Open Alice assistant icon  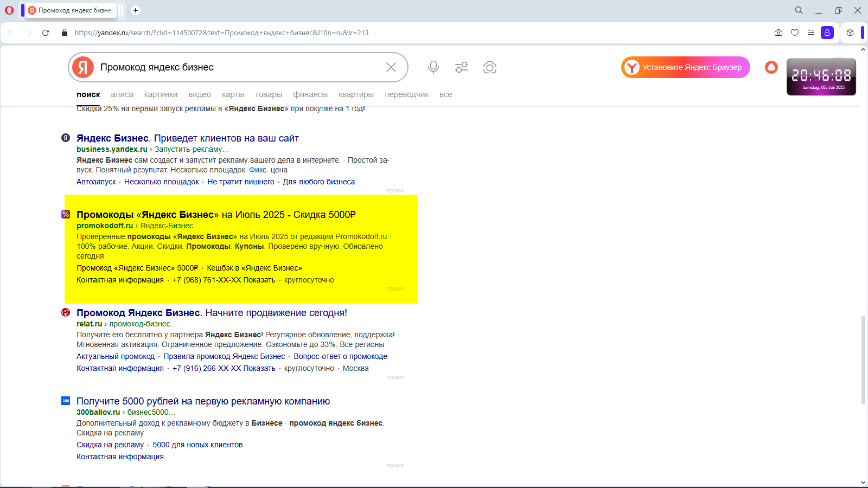(x=771, y=67)
